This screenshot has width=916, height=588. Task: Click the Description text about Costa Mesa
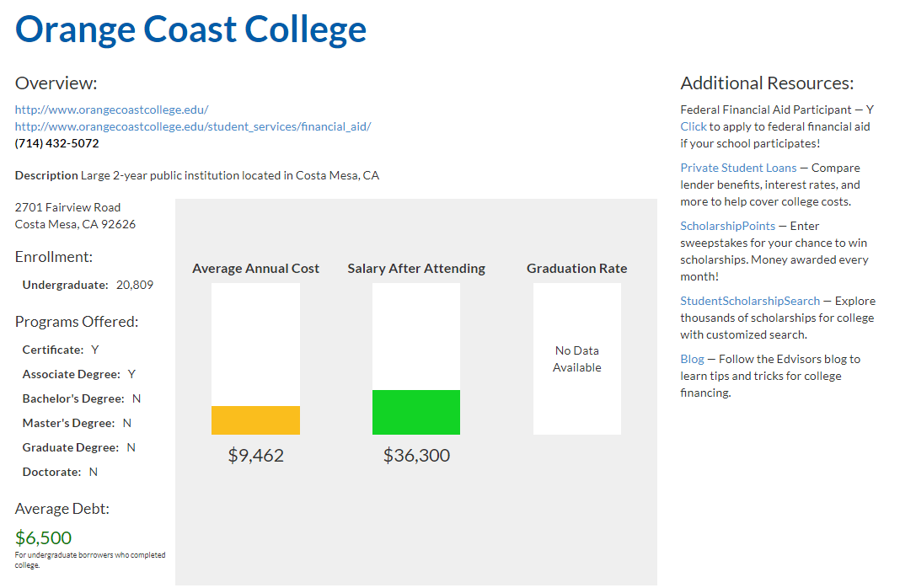[197, 176]
